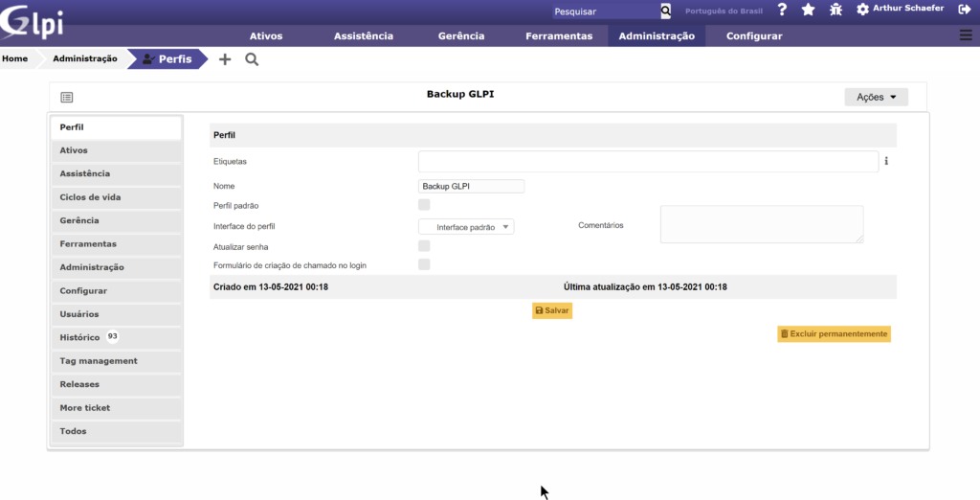Go to Home breadcrumb
Viewport: 980px width, 500px height.
(x=15, y=58)
